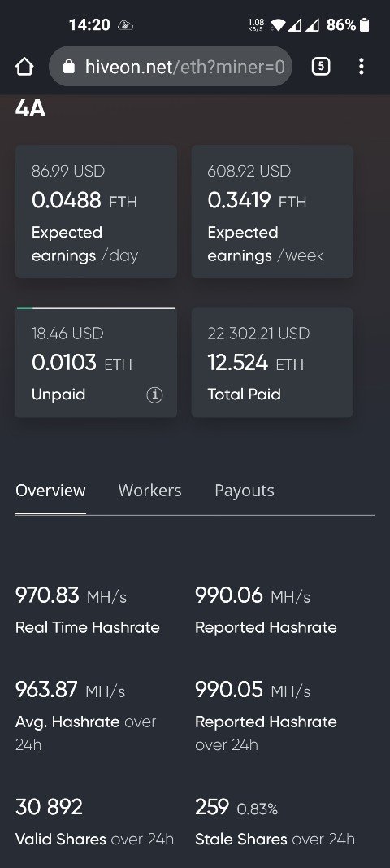The height and width of the screenshot is (868, 390).
Task: Tap the Total Paid 12.524 ETH card
Action: 272,363
